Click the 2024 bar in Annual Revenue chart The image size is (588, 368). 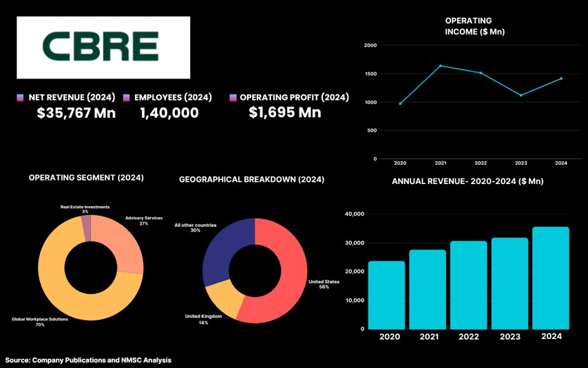tap(551, 278)
